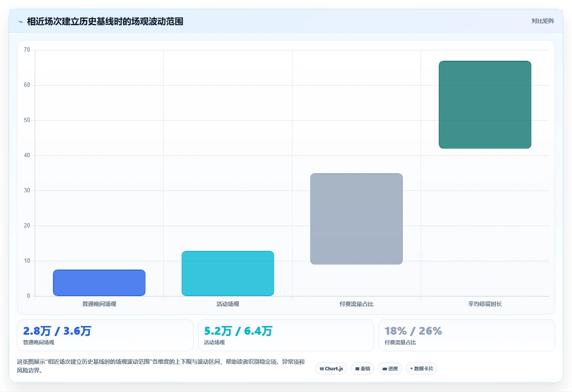This screenshot has height=392, width=572.
Task: Select the 表格 tag chip
Action: point(362,369)
